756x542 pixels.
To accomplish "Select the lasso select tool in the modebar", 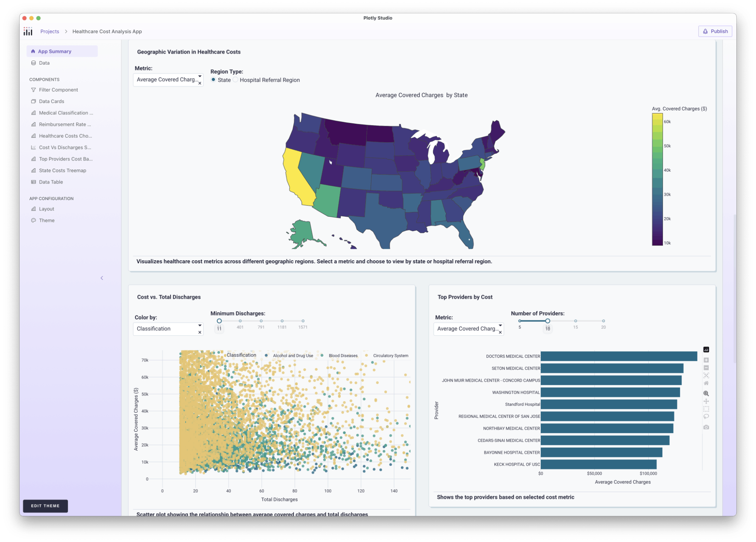I will (x=706, y=416).
